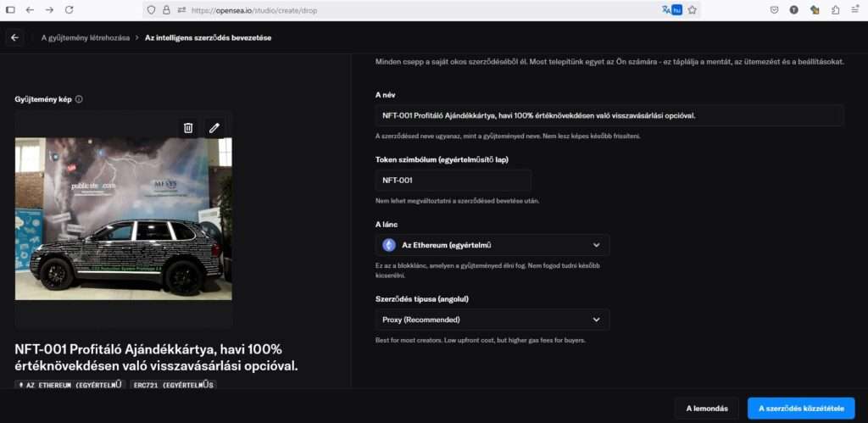The width and height of the screenshot is (868, 423).
Task: Bookmark this page with the star icon
Action: click(x=692, y=9)
